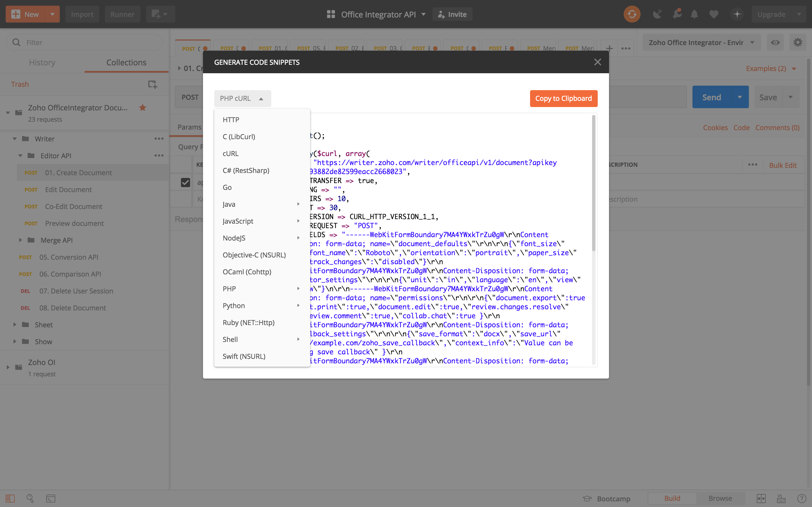Toggle sidebar icon in status bar

point(10,498)
